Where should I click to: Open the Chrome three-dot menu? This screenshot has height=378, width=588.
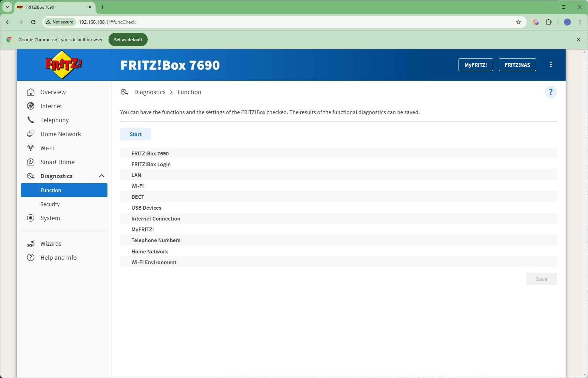point(580,22)
